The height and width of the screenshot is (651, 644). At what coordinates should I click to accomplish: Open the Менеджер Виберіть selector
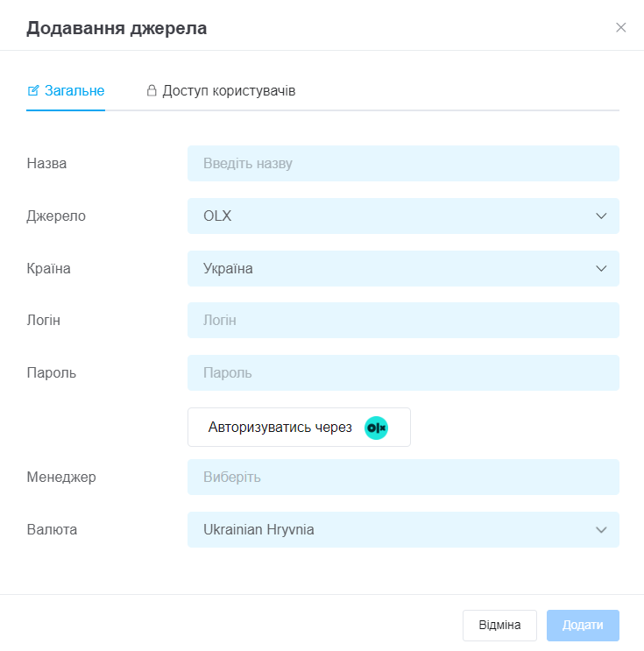coord(403,478)
